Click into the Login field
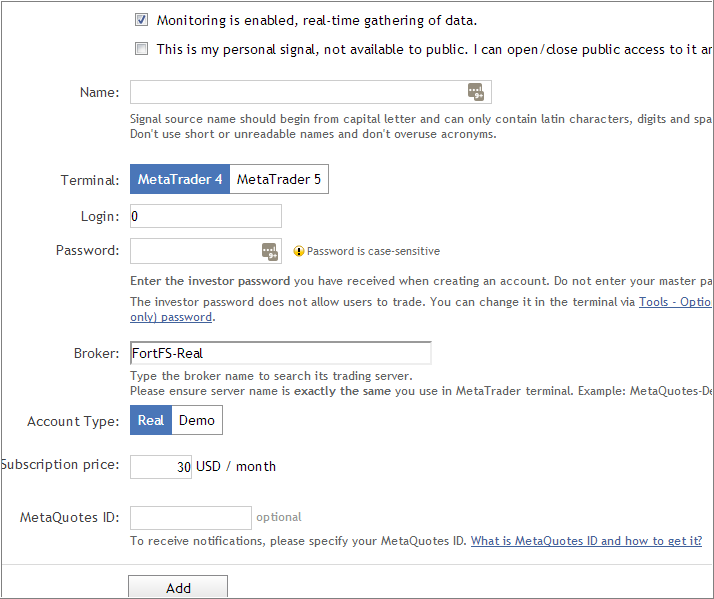The width and height of the screenshot is (714, 599). tap(206, 216)
